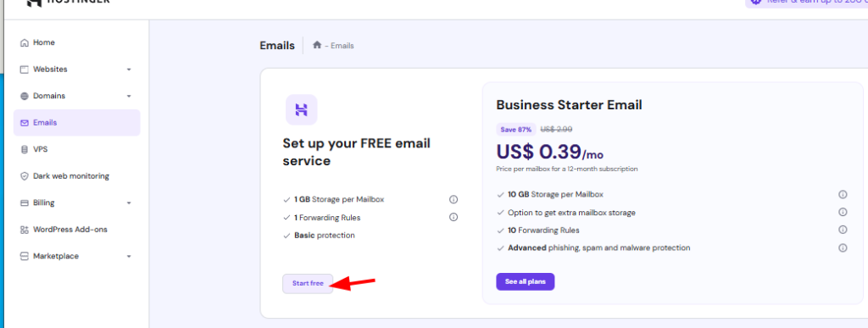Expand the Websites sidebar menu arrow
The width and height of the screenshot is (868, 328).
pos(129,69)
